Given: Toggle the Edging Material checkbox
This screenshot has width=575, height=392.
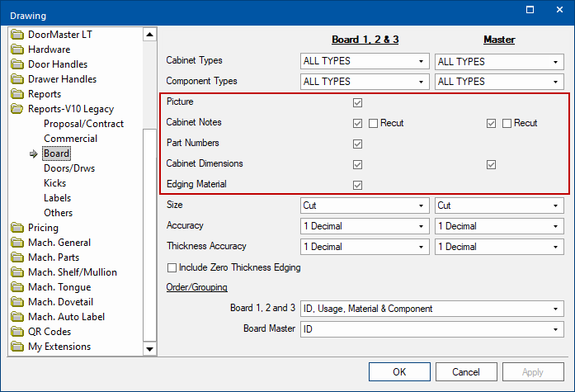Looking at the screenshot, I should pos(357,185).
